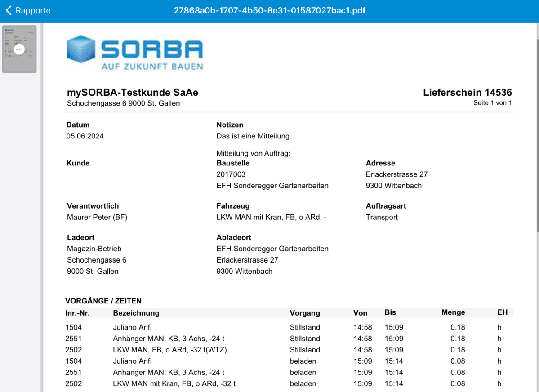Click the 'EH' column header
The image size is (539, 392).
(x=502, y=312)
